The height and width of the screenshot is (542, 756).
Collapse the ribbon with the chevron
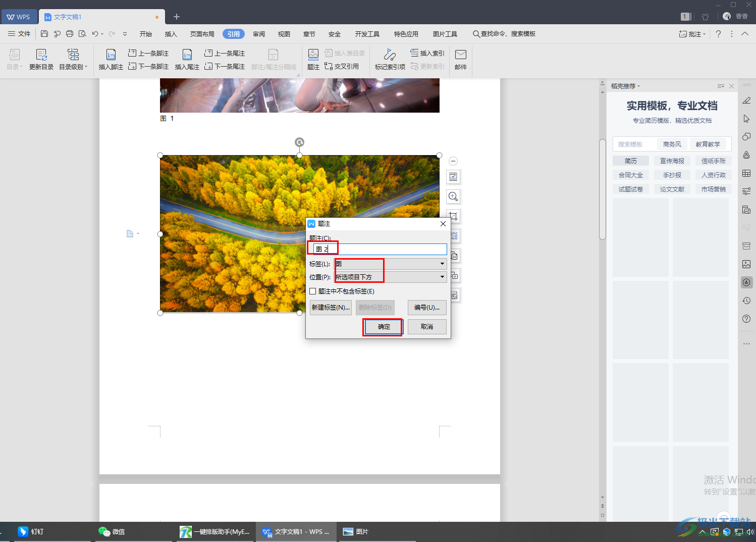pos(745,34)
